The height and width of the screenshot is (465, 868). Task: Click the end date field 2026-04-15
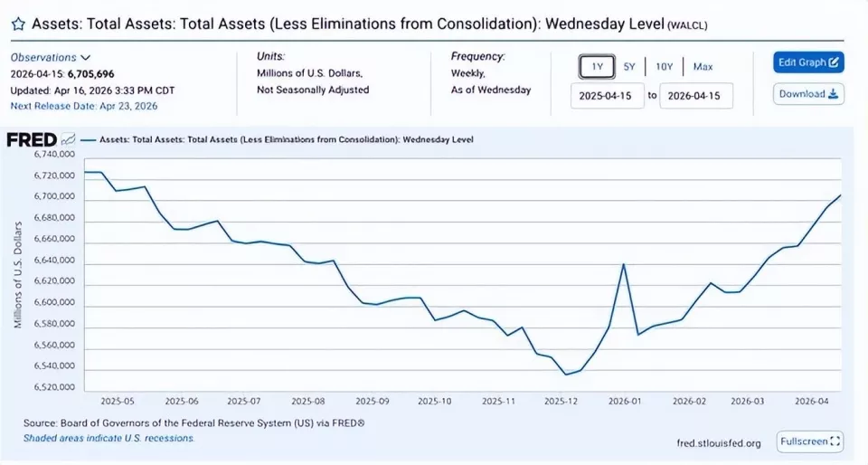coord(695,95)
